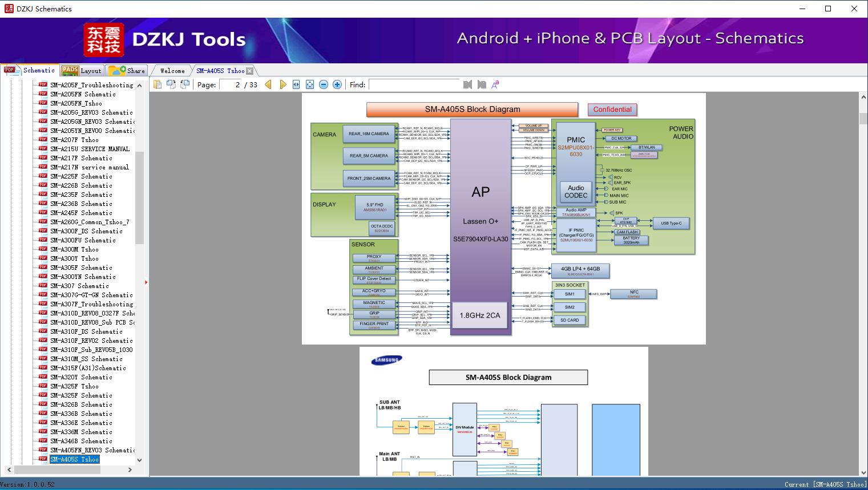Click the tree horizontal scrollbar left arrow
Screen dimensions: 868x490
click(8, 469)
